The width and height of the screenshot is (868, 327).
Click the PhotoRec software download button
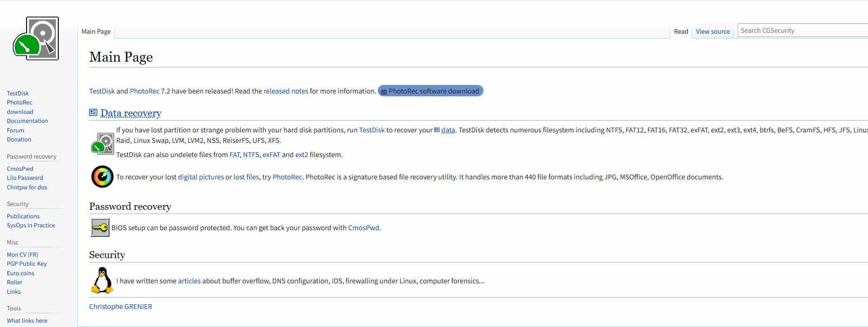click(430, 91)
